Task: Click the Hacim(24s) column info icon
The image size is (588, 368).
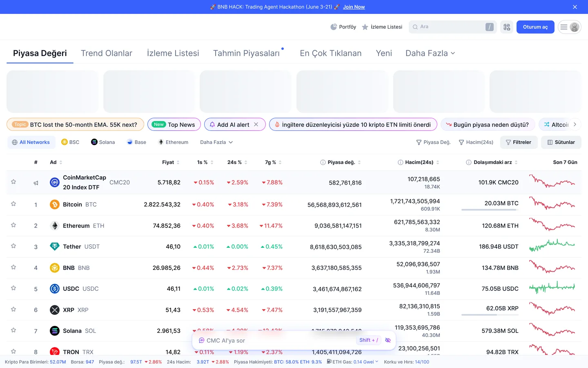Action: point(401,162)
